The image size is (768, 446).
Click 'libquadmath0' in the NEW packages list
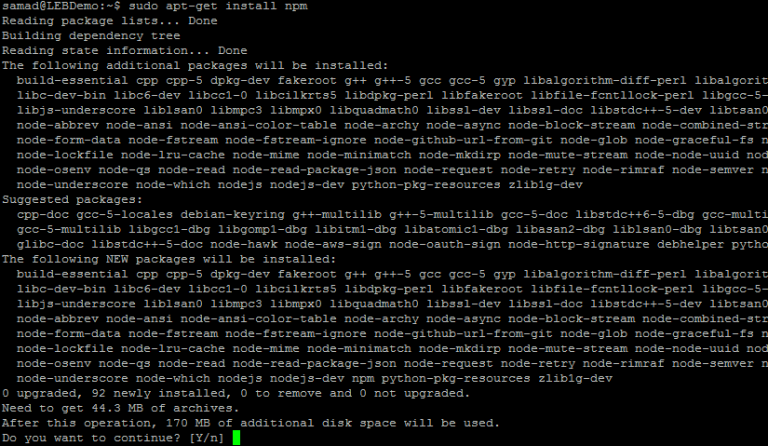click(374, 304)
